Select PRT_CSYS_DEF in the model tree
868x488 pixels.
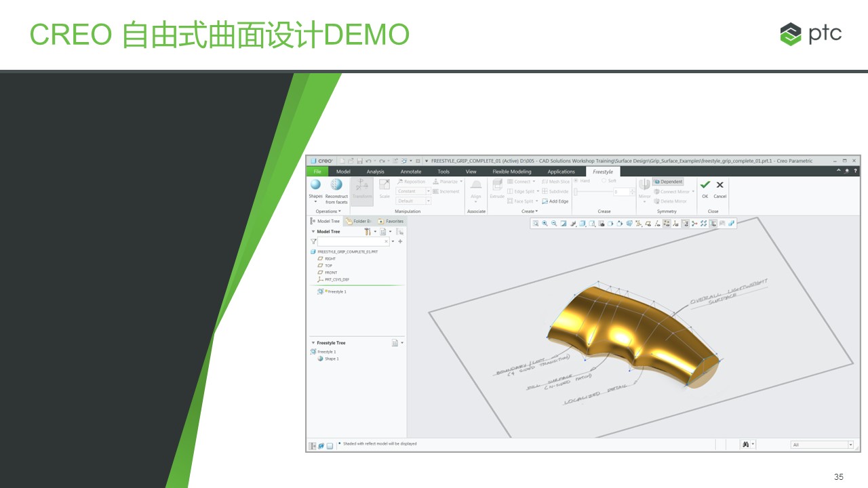[333, 279]
